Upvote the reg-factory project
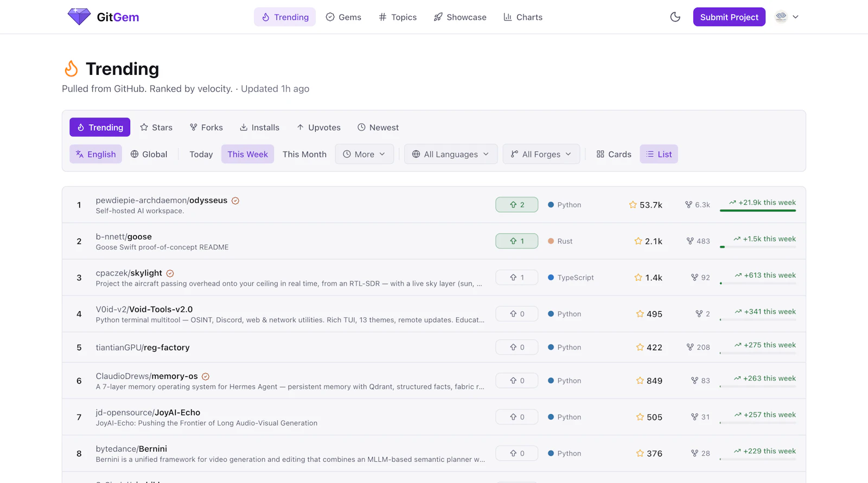Screen dimensions: 868x483 [x=516, y=347]
